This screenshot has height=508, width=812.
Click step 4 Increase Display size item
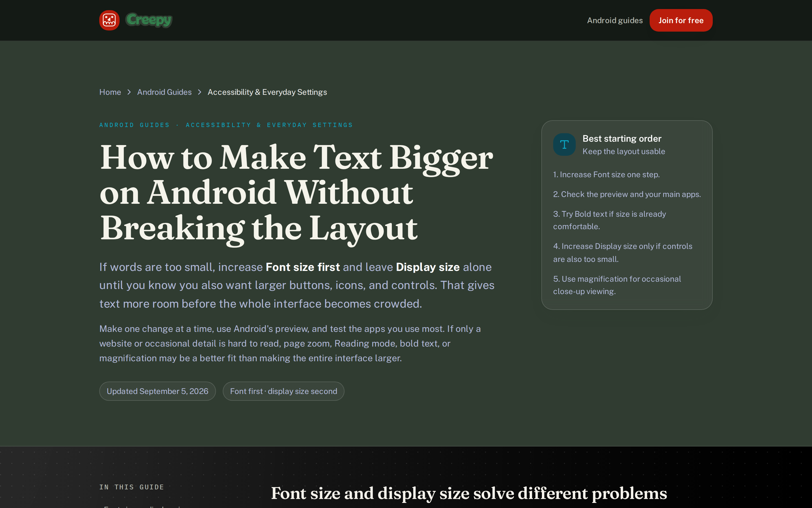(x=623, y=253)
